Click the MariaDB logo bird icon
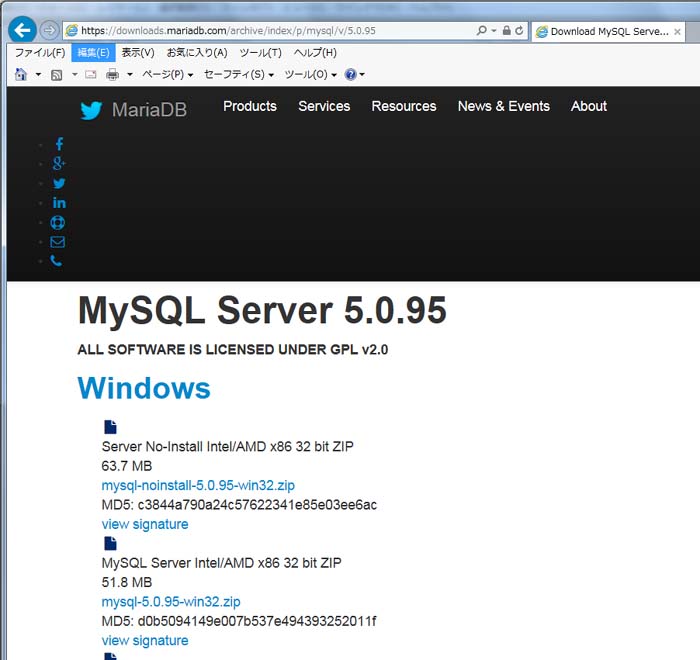This screenshot has width=700, height=660. (91, 110)
